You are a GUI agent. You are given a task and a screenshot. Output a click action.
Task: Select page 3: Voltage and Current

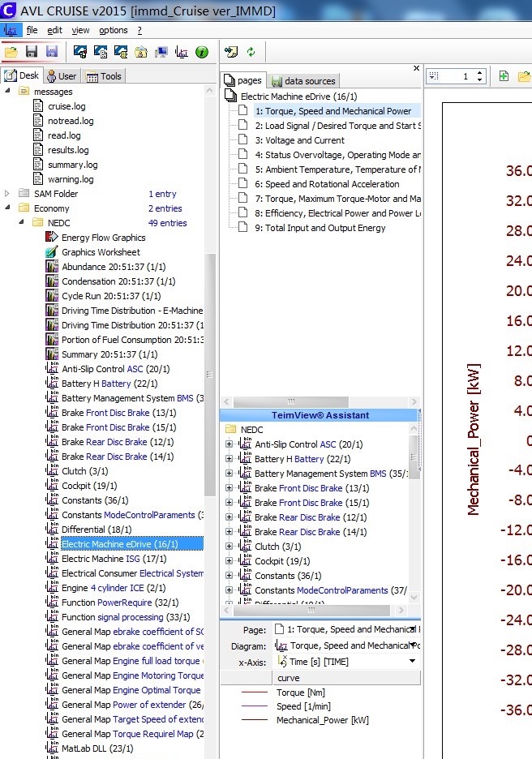299,140
